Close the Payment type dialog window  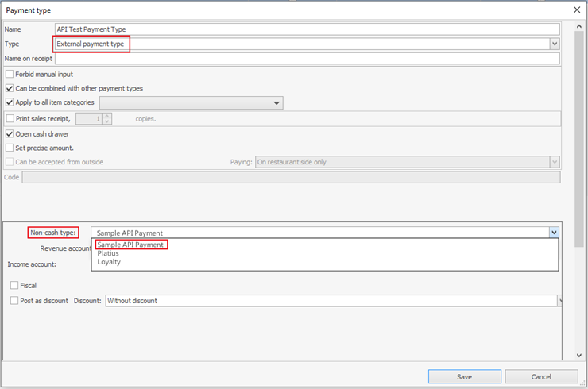576,10
